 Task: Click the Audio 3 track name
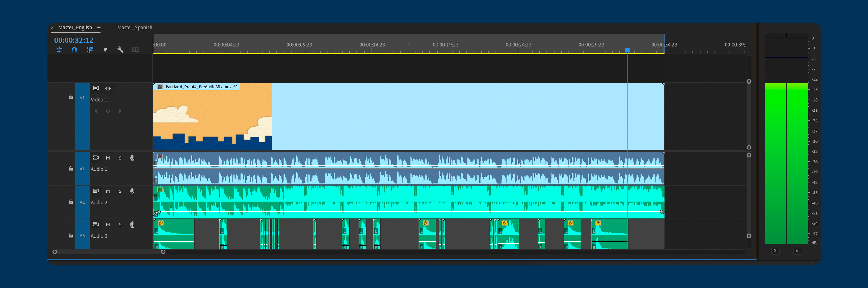click(x=99, y=236)
